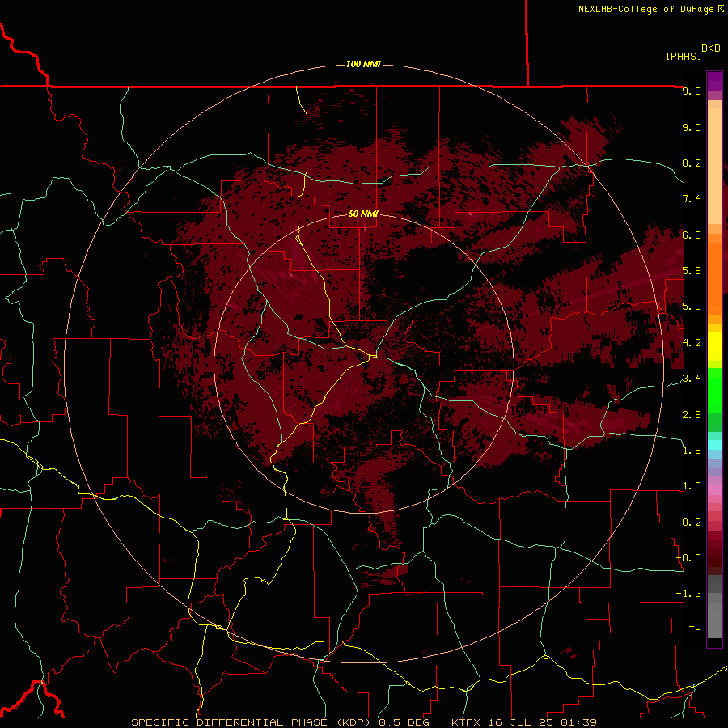728x728 pixels.
Task: Click the 2.6 legend value
Action: pyautogui.click(x=692, y=414)
